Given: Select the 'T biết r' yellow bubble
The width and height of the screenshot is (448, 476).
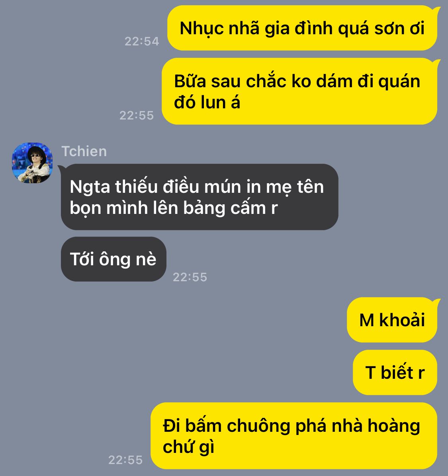Looking at the screenshot, I should tap(395, 372).
